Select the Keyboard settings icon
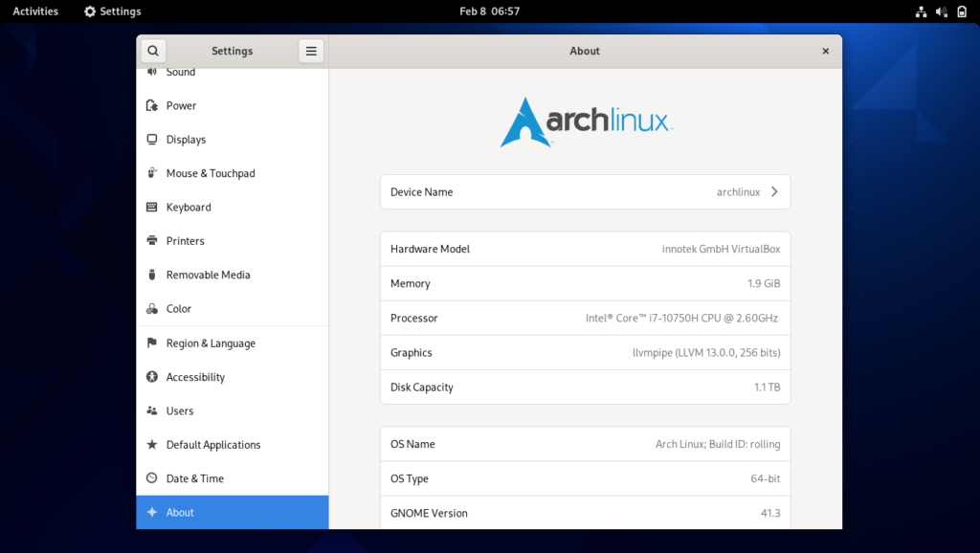 152,207
